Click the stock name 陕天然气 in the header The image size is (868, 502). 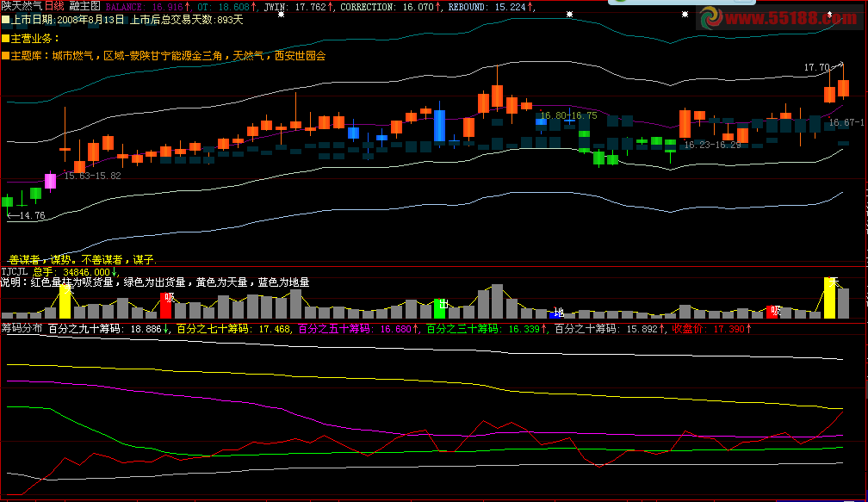22,6
